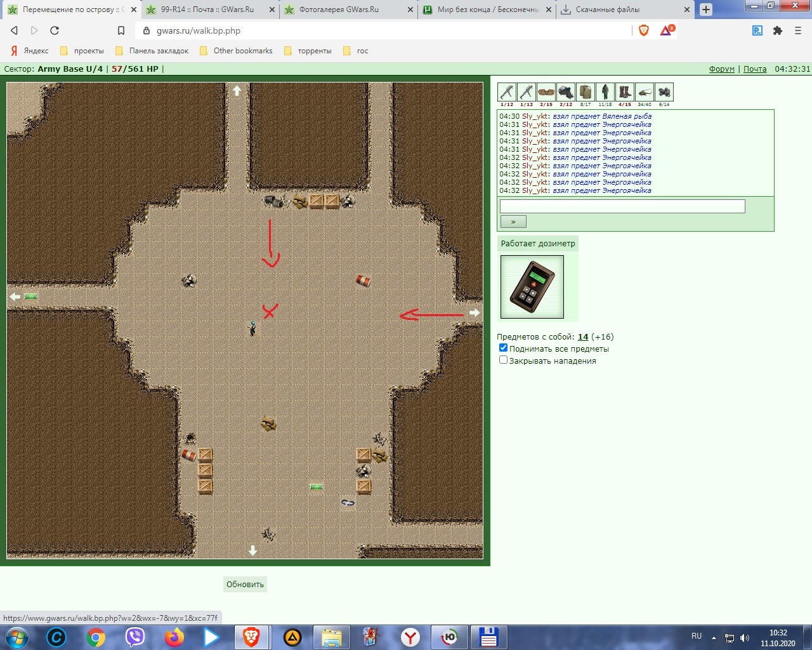Pick up green energy cell near west exit
Image resolution: width=812 pixels, height=650 pixels.
point(31,296)
